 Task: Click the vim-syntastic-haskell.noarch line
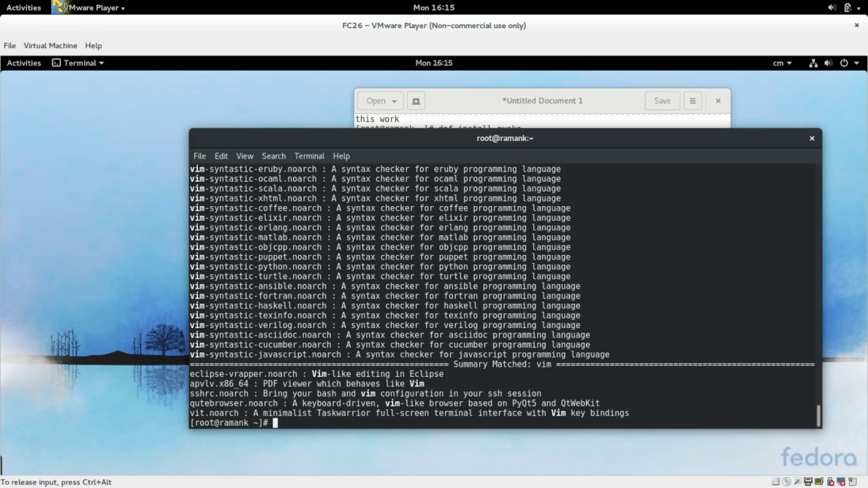pos(385,306)
